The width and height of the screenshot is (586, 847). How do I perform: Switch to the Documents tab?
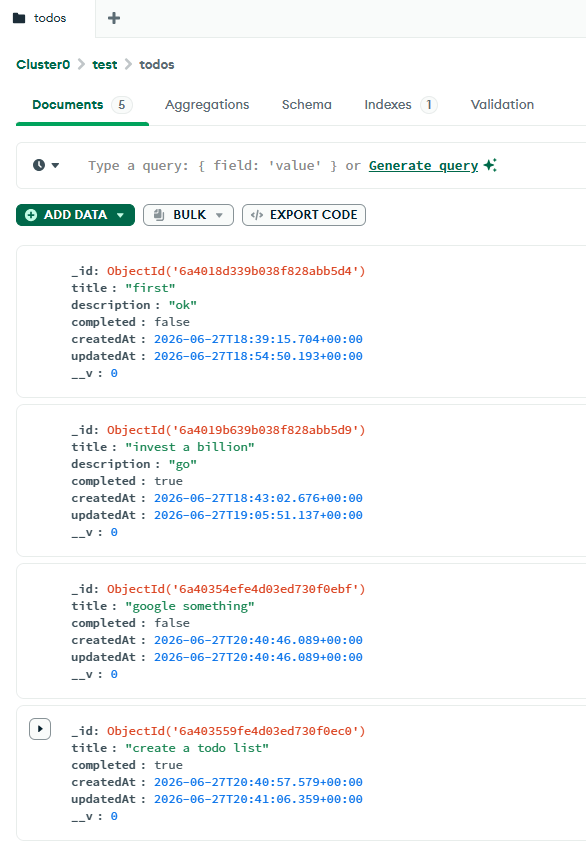pyautogui.click(x=82, y=105)
